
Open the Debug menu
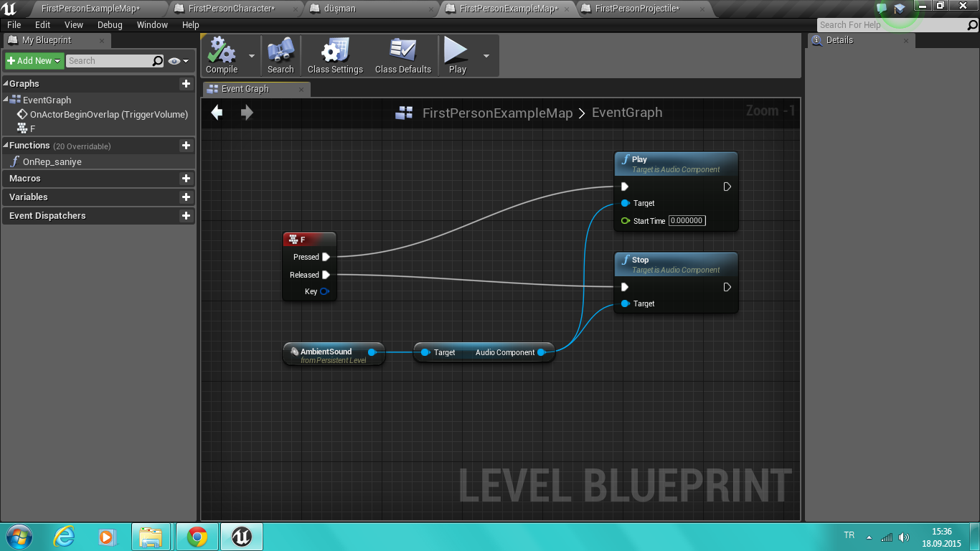point(110,24)
